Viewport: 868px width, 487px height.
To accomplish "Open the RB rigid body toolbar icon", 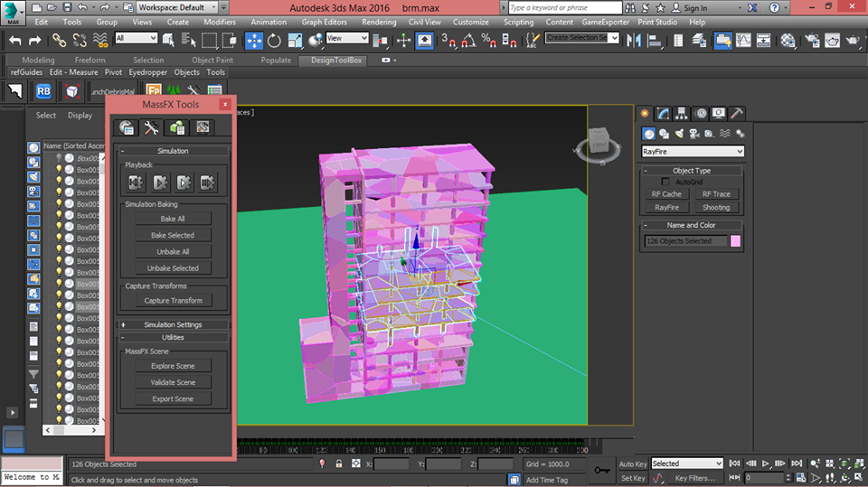I will pos(43,91).
